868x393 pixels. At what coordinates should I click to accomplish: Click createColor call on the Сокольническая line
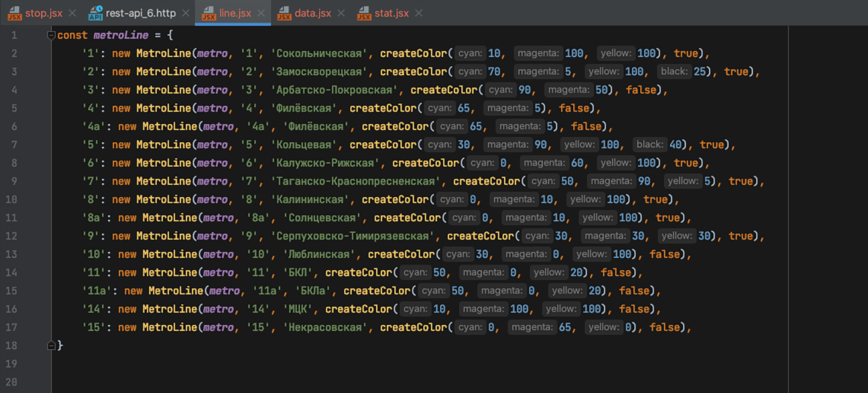coord(413,53)
